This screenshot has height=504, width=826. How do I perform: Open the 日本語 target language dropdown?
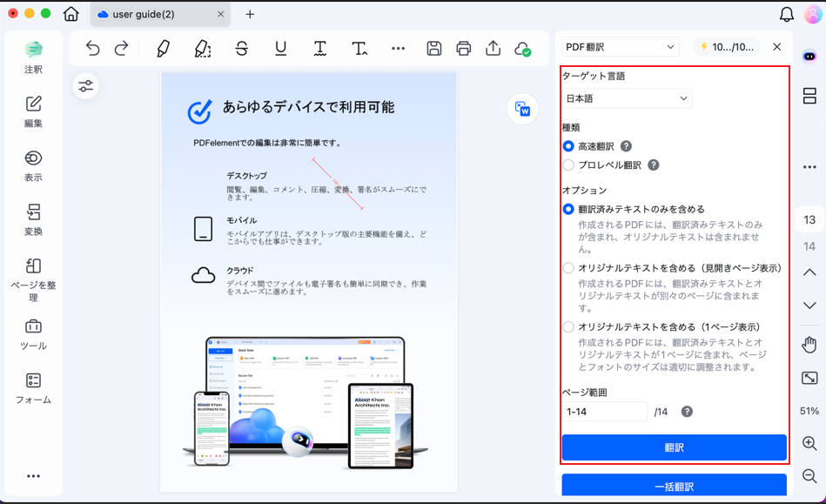click(627, 99)
